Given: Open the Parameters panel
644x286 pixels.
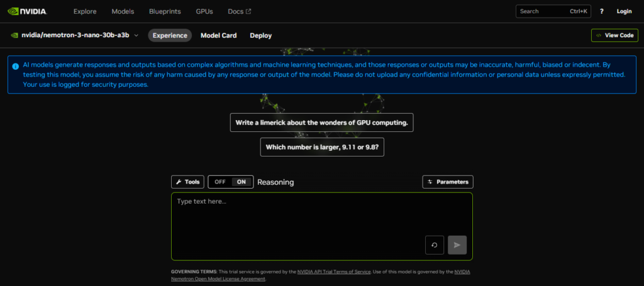Looking at the screenshot, I should coord(448,182).
